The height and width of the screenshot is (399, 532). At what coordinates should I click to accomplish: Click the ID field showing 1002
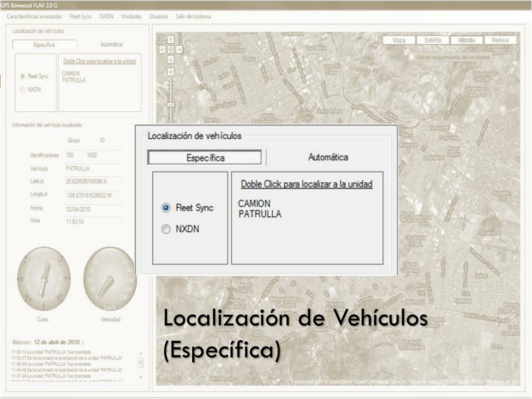tap(103, 155)
